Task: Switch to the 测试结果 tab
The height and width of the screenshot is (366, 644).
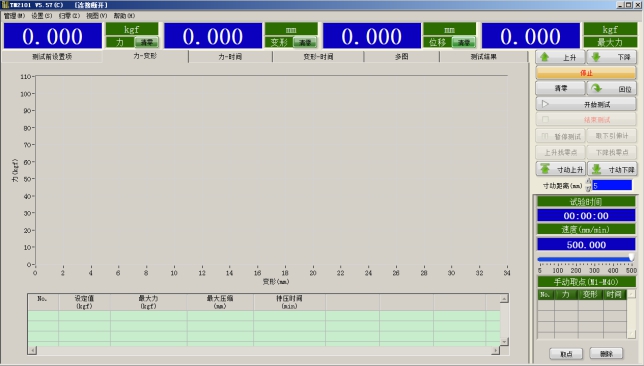Action: pyautogui.click(x=483, y=57)
